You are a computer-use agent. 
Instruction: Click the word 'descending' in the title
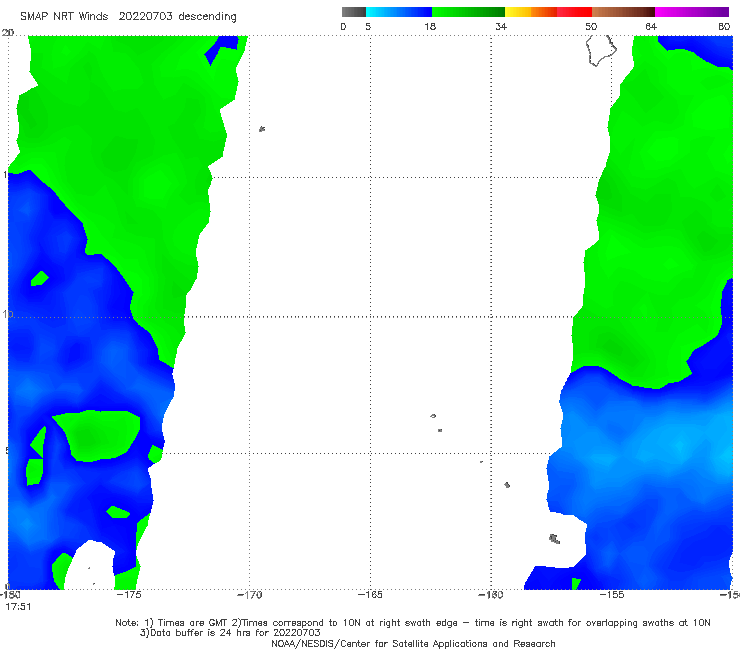coord(208,17)
